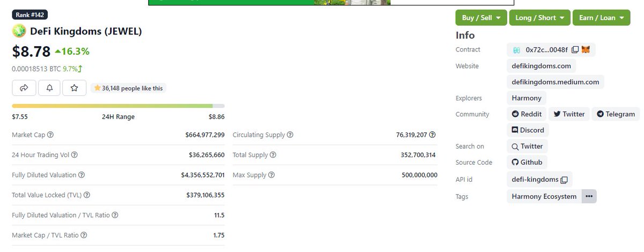Click the Total Value Locked help icon
The image size is (644, 252).
tap(86, 195)
